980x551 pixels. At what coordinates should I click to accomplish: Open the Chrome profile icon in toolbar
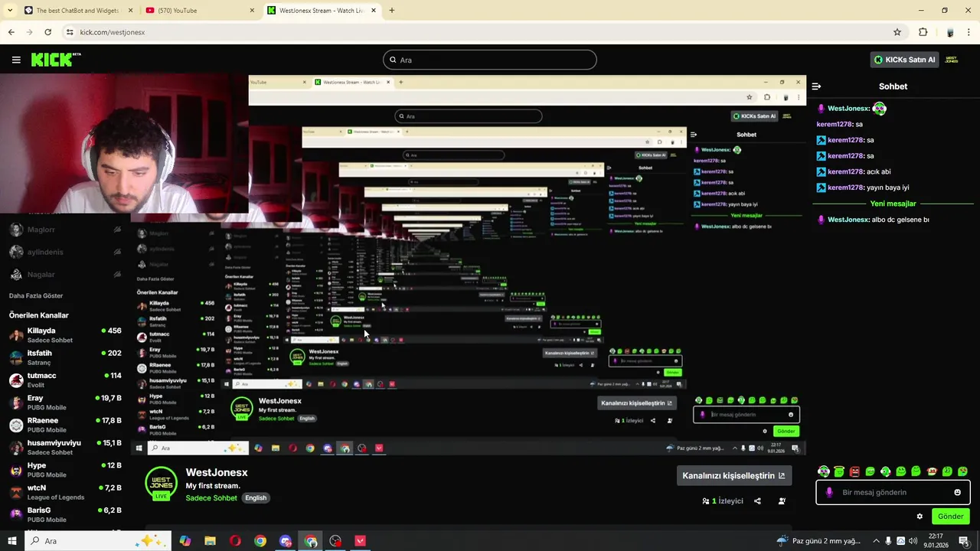point(950,32)
